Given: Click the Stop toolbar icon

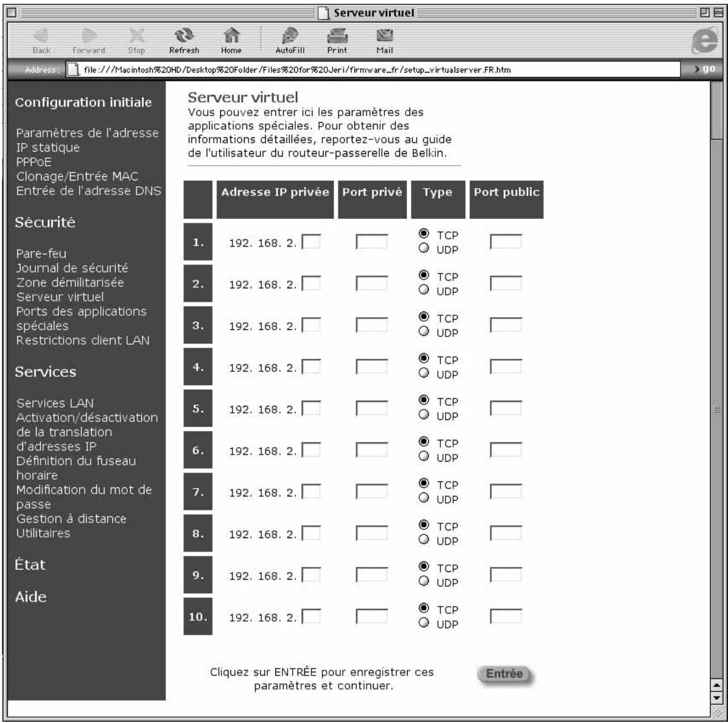Looking at the screenshot, I should tap(136, 36).
